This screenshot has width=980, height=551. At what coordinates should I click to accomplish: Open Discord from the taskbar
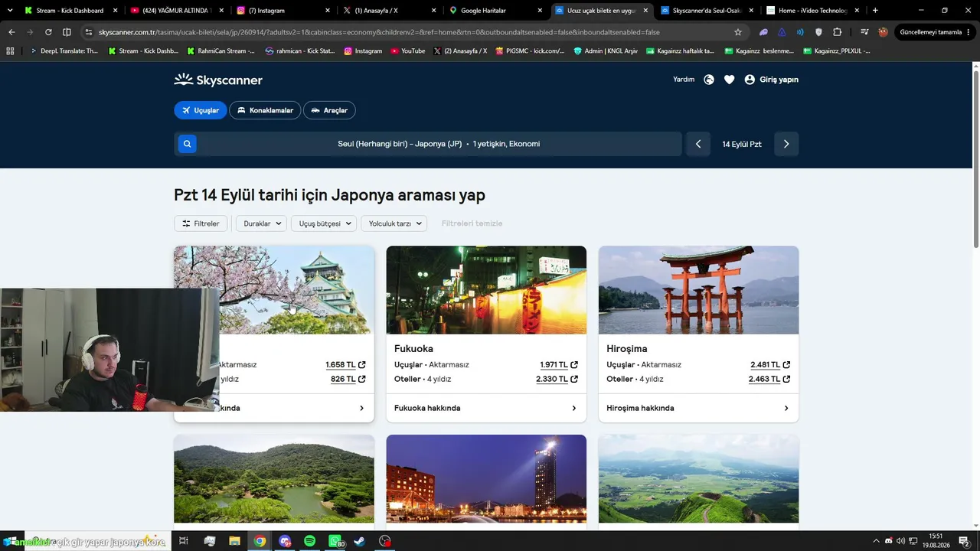pyautogui.click(x=285, y=541)
